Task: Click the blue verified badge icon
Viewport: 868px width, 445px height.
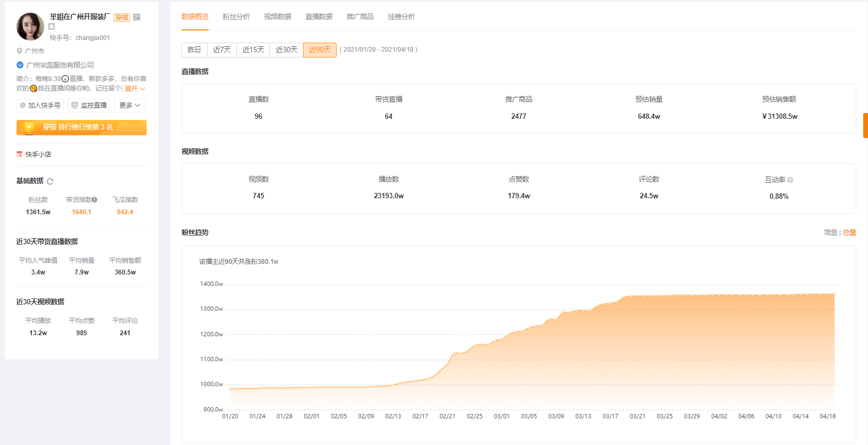Action: point(20,65)
